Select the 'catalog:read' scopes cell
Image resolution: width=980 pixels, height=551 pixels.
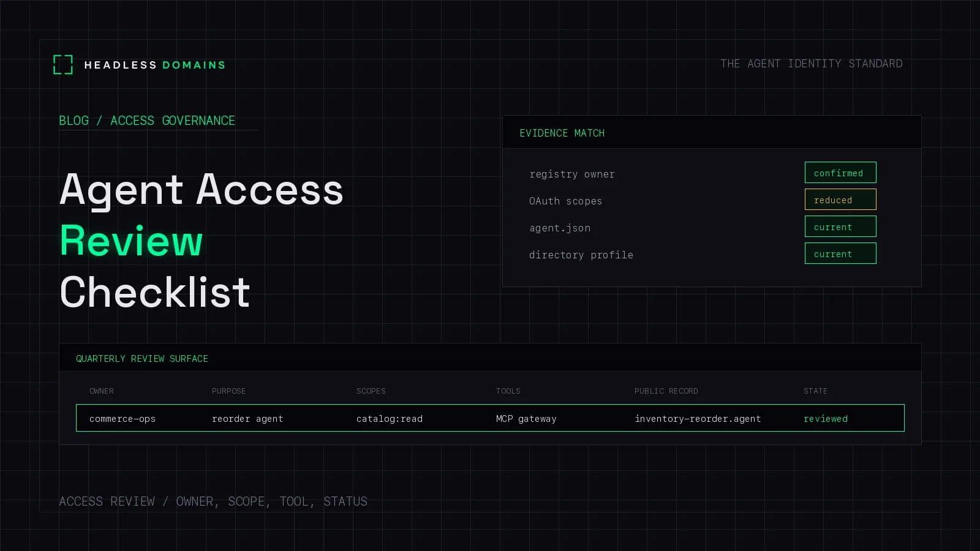pos(390,419)
